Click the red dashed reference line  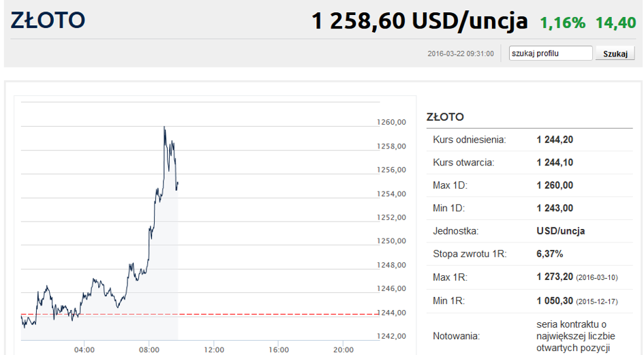pyautogui.click(x=200, y=314)
